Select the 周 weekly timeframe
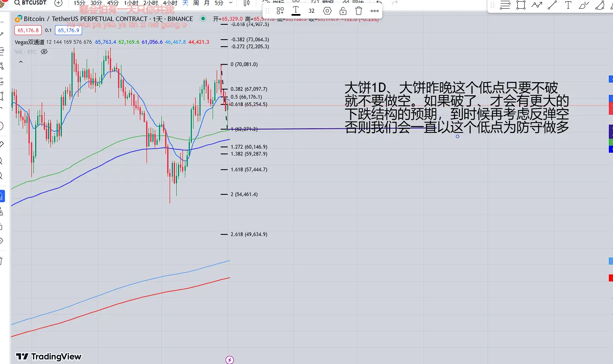 point(196,3)
